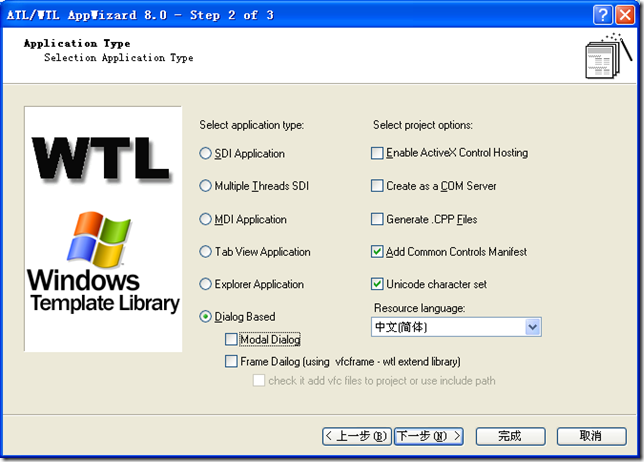Click the 中文(简体) language combo box

click(x=456, y=327)
